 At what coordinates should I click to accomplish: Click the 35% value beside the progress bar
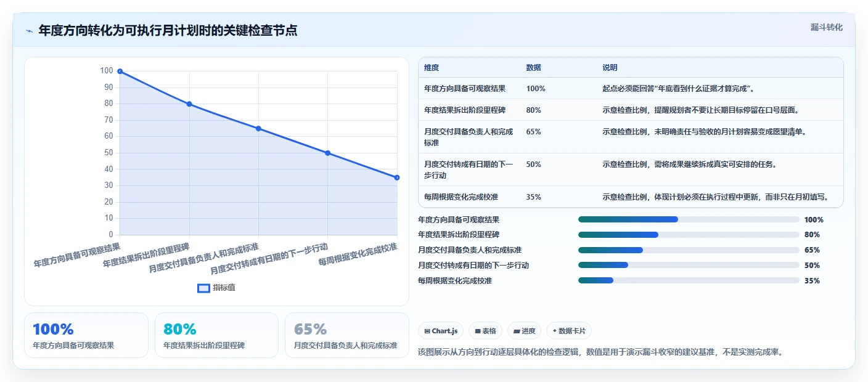pos(812,281)
